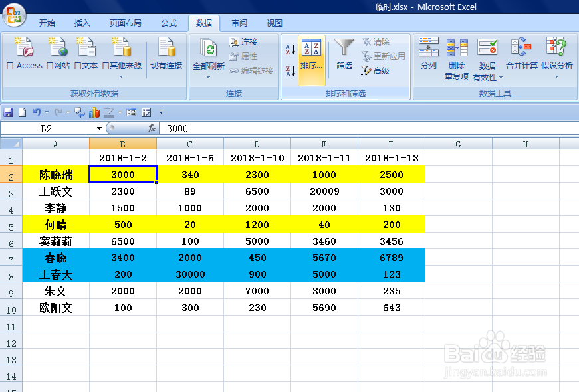Click the Select All corner box
This screenshot has width=579, height=392.
[x=11, y=144]
